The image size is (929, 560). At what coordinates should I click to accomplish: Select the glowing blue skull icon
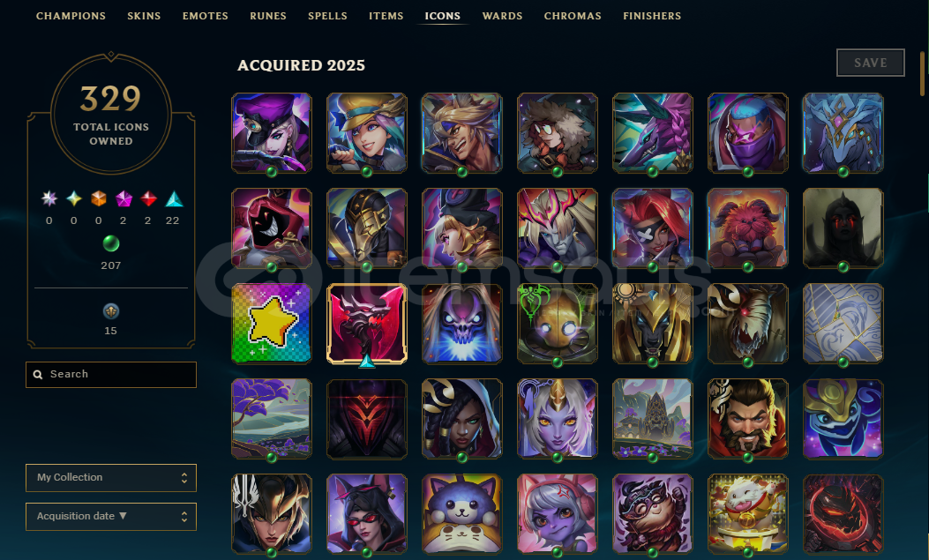click(461, 324)
